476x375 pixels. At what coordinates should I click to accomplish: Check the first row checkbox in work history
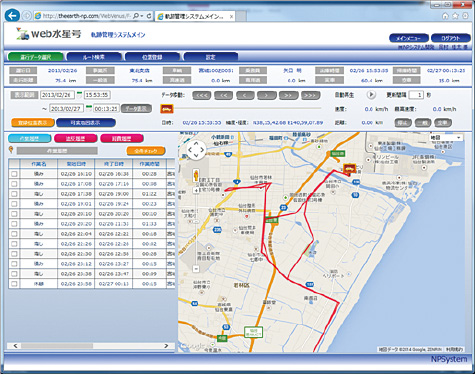click(x=14, y=174)
